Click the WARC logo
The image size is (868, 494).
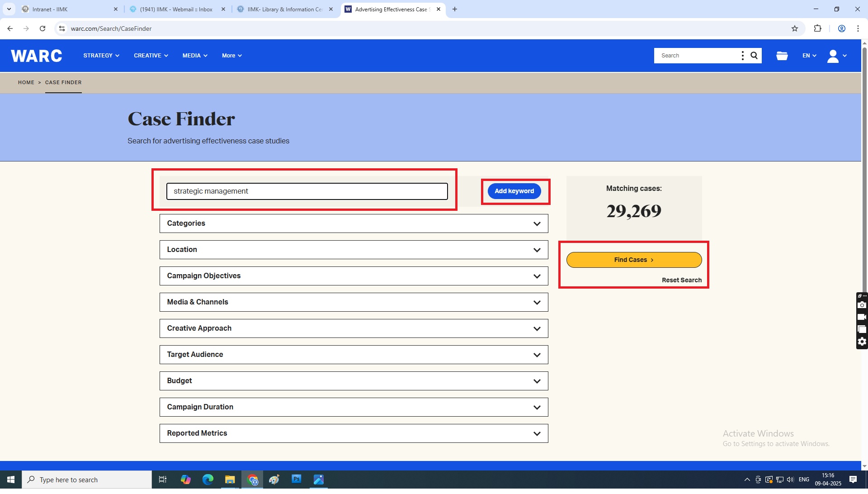(x=37, y=56)
